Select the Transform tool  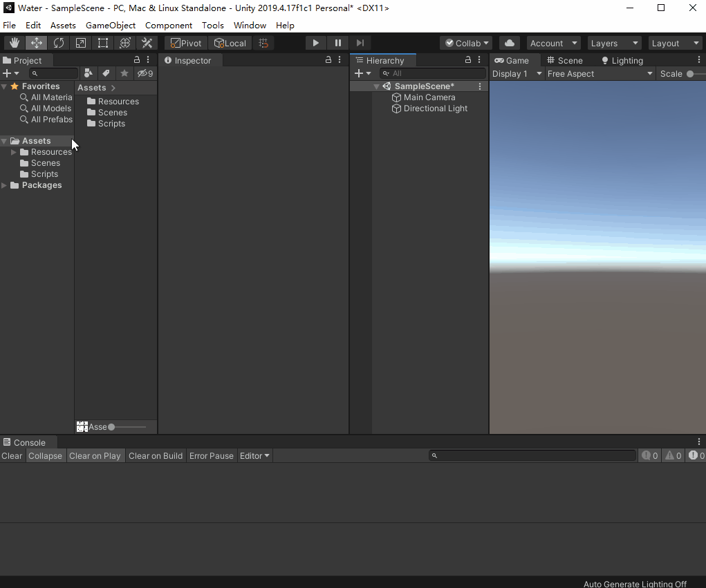tap(124, 43)
